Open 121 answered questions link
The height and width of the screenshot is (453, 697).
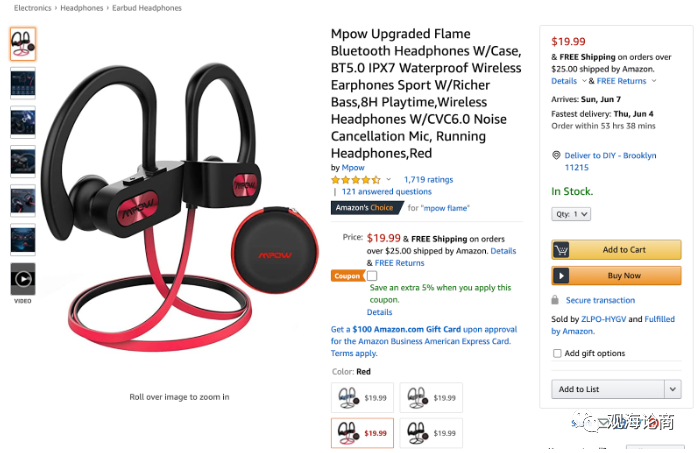tap(387, 192)
